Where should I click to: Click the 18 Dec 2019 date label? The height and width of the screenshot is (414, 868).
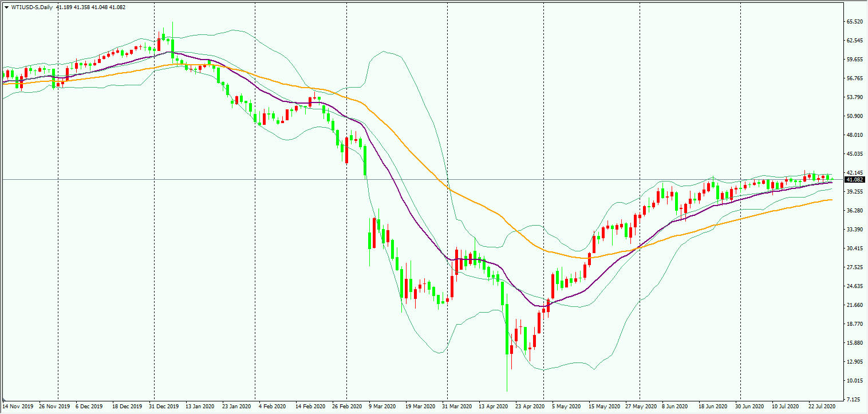(127, 407)
